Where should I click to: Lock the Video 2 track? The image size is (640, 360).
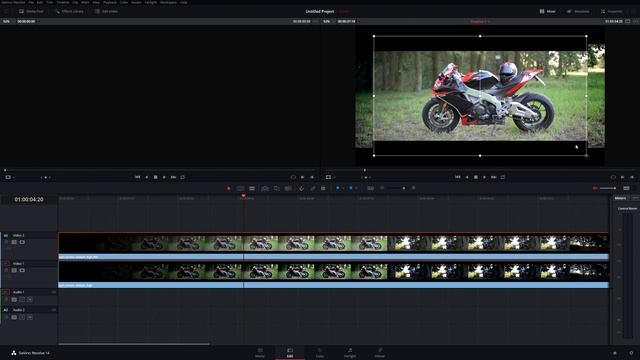(7, 242)
